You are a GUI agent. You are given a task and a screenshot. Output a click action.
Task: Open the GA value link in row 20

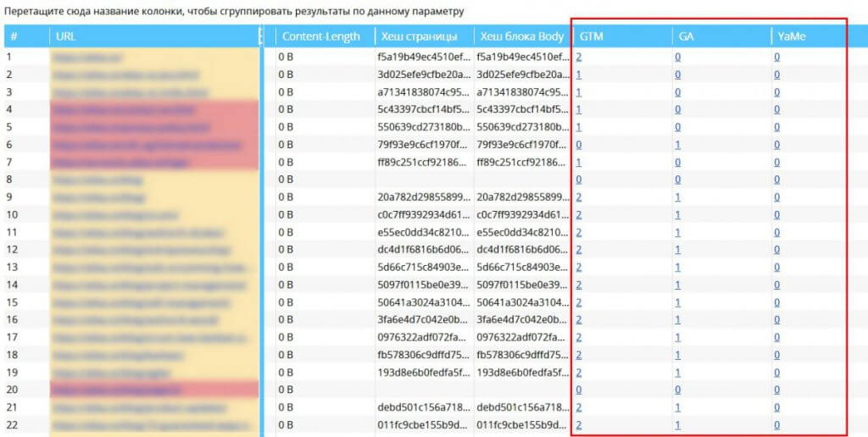(x=678, y=390)
